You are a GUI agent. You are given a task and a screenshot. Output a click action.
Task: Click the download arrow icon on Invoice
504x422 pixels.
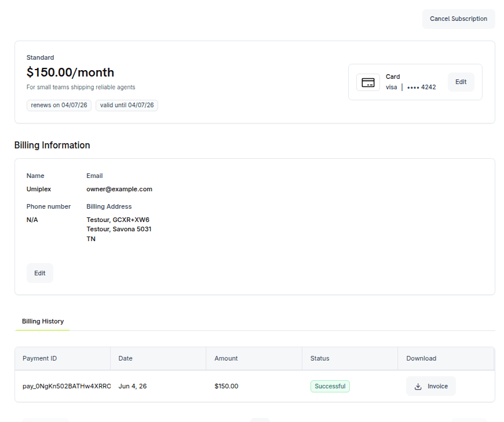418,386
